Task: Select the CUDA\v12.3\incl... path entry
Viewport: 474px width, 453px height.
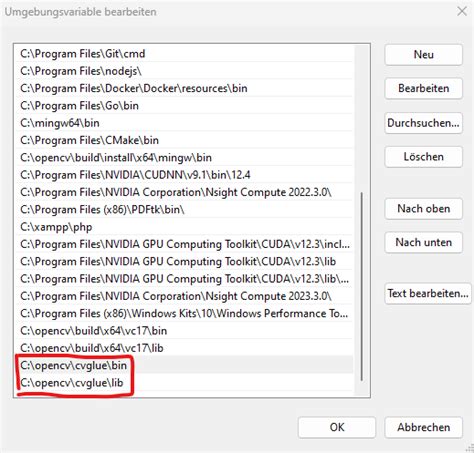Action: pyautogui.click(x=184, y=244)
